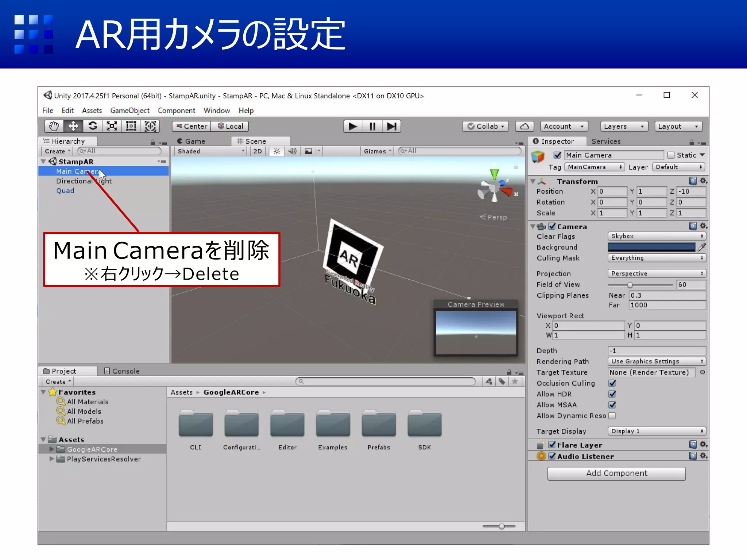Click the Scene orientation gizmo
Image resolution: width=747 pixels, height=560 pixels.
tap(496, 187)
